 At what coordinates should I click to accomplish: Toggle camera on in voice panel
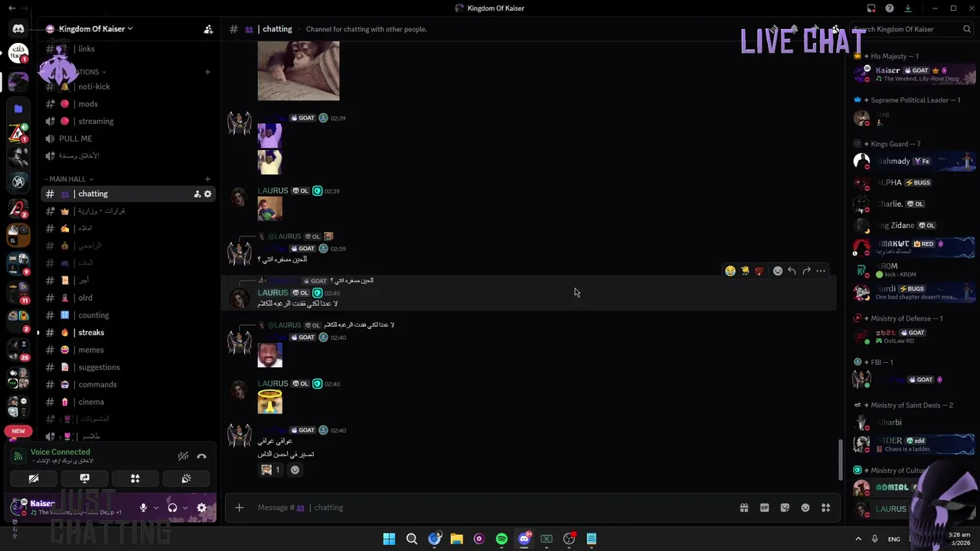(x=34, y=478)
